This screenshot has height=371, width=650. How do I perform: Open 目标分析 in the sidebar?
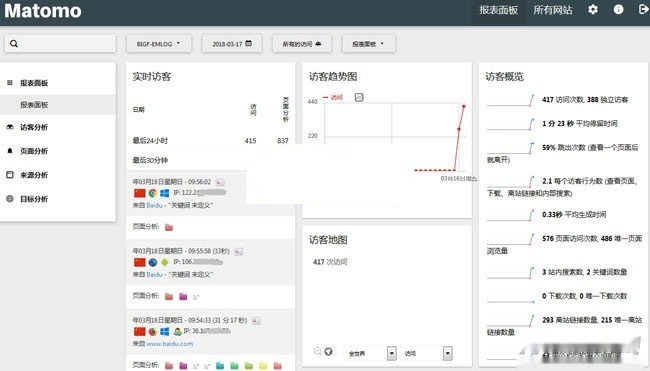[x=34, y=199]
